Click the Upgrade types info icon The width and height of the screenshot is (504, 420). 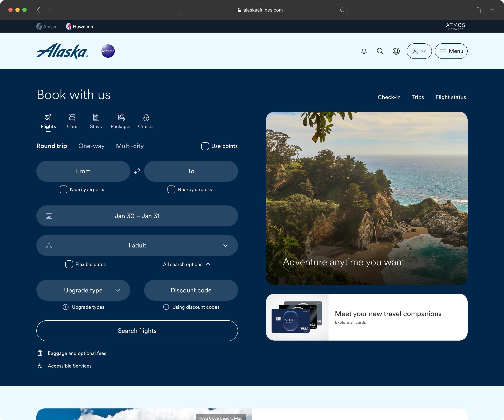pos(65,307)
